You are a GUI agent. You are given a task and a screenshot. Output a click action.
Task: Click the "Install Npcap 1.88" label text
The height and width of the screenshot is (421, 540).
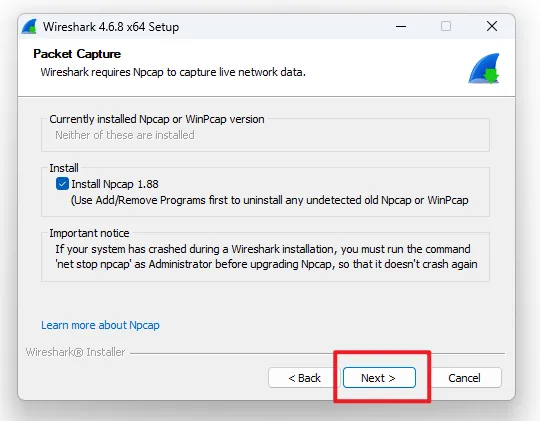(x=115, y=184)
